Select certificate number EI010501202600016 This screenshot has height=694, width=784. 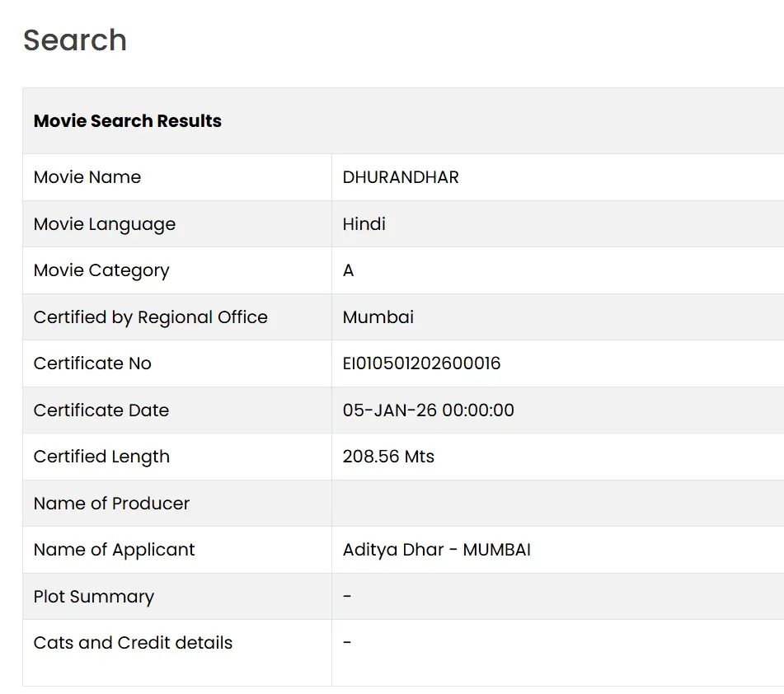[x=421, y=363]
